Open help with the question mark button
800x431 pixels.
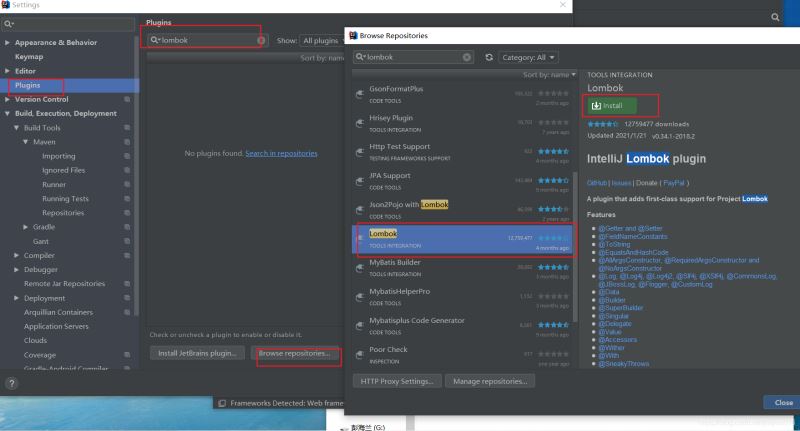(x=12, y=384)
